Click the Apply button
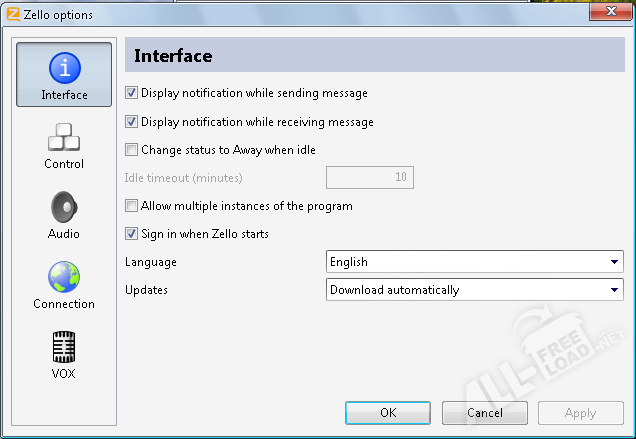The width and height of the screenshot is (636, 439). pyautogui.click(x=581, y=413)
